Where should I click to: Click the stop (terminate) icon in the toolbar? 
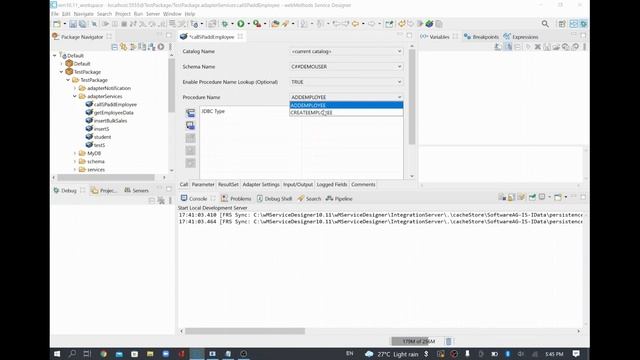coord(124,24)
